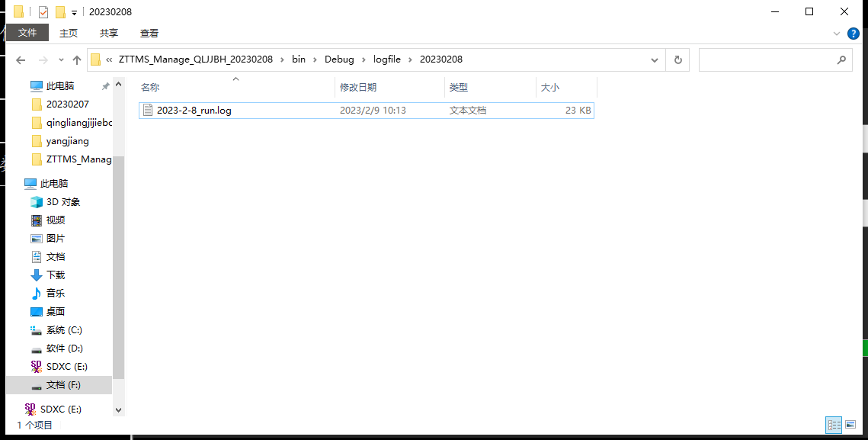
Task: Open the Customize Quick Access Toolbar dropdown
Action: click(x=74, y=13)
